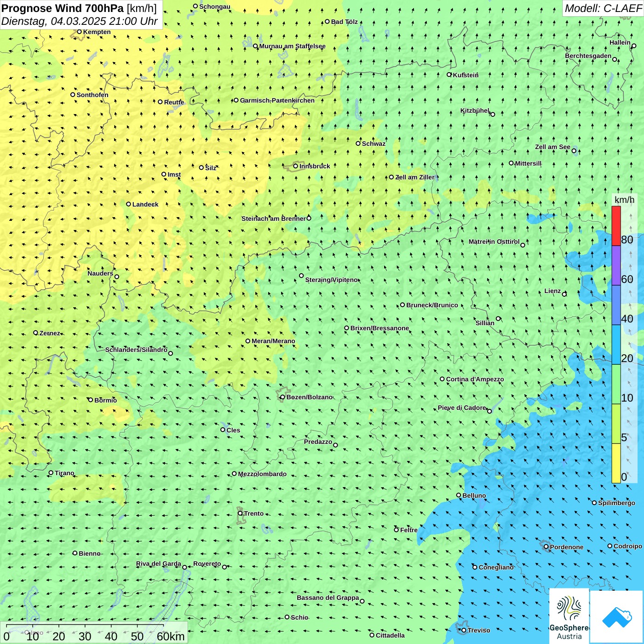Click the Murnau am Staffelsee label

[292, 46]
